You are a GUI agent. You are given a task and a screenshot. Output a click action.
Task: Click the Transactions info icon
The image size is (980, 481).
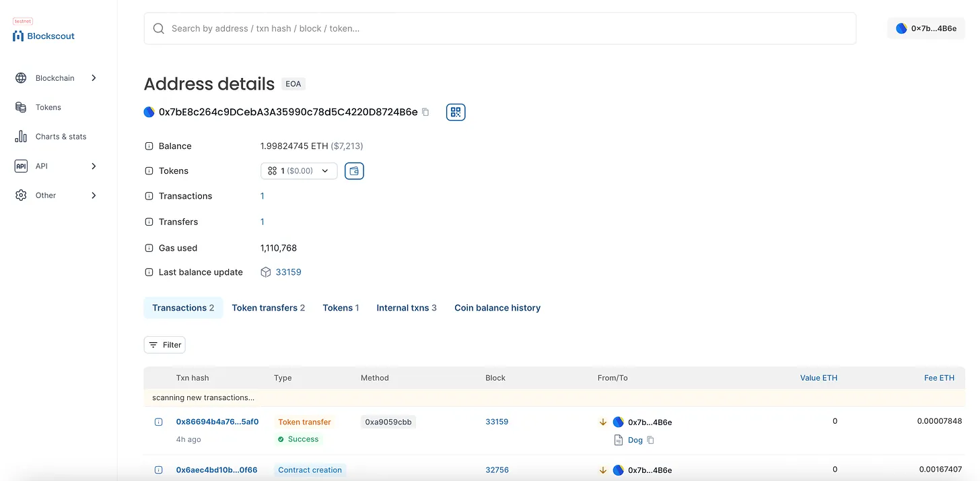(149, 196)
